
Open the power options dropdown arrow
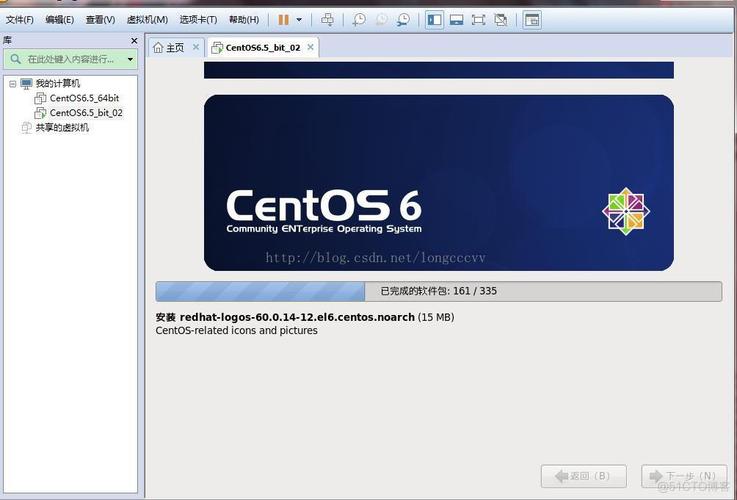tap(299, 20)
